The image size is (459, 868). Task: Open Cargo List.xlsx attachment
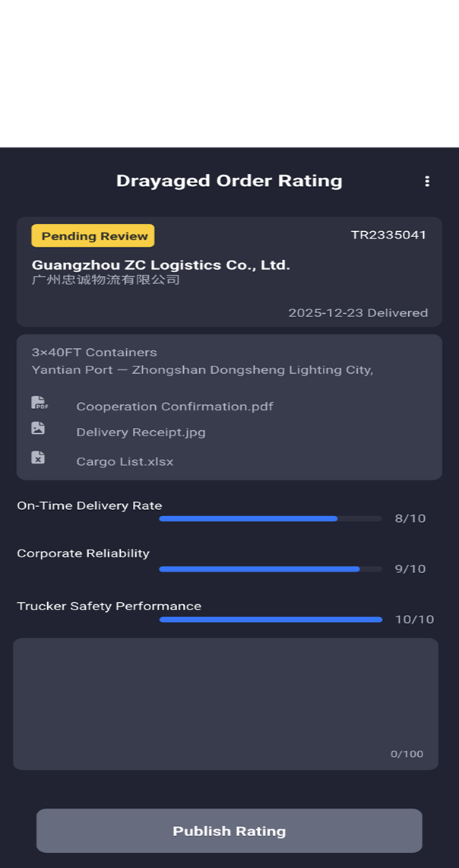[125, 461]
